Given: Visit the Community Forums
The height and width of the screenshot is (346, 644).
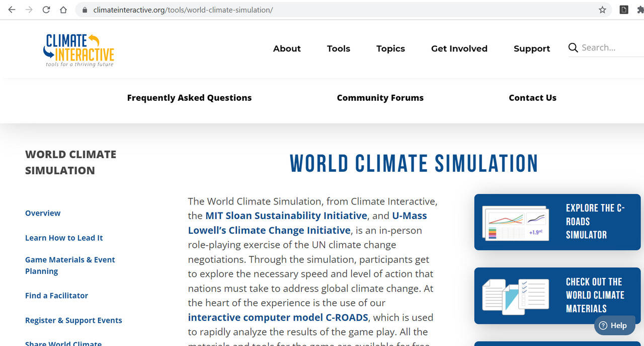Looking at the screenshot, I should click(380, 98).
